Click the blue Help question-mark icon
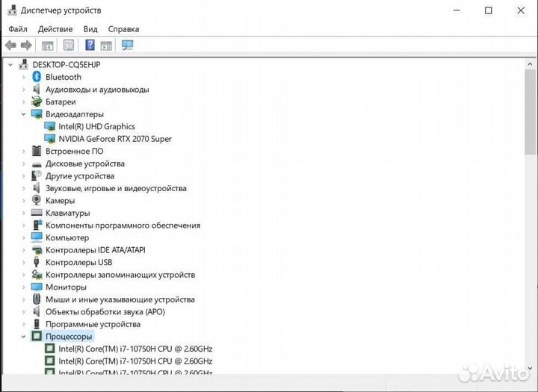Screen dimensions: 538x392 tap(90, 45)
